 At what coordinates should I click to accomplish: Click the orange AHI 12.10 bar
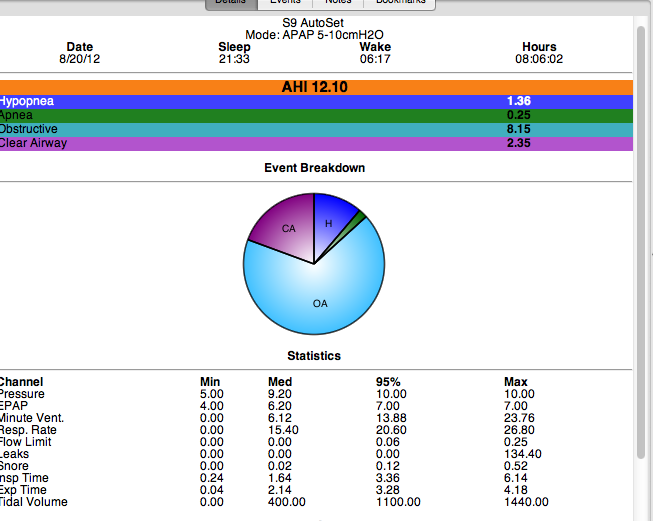[315, 87]
